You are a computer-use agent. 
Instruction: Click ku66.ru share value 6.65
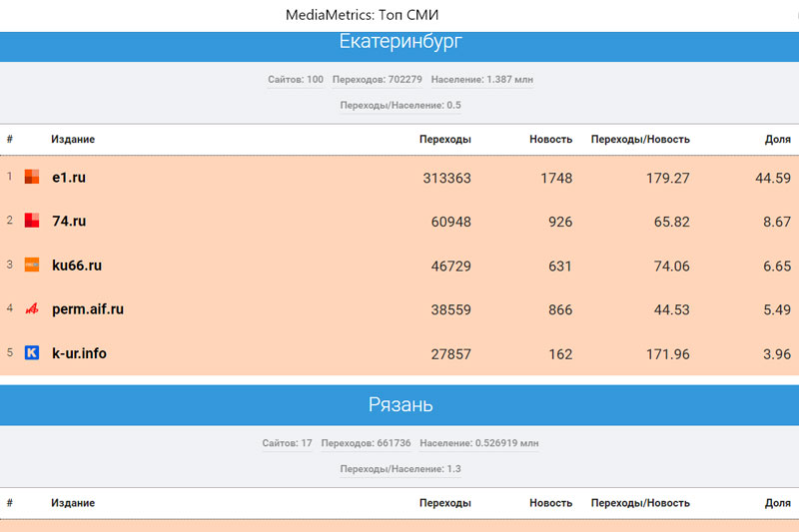coord(777,266)
